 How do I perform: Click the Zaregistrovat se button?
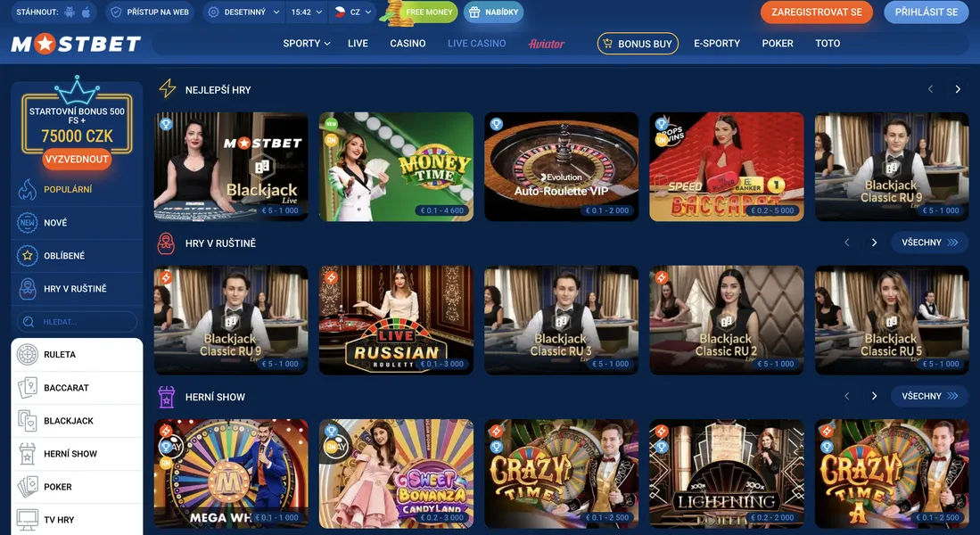pyautogui.click(x=816, y=12)
